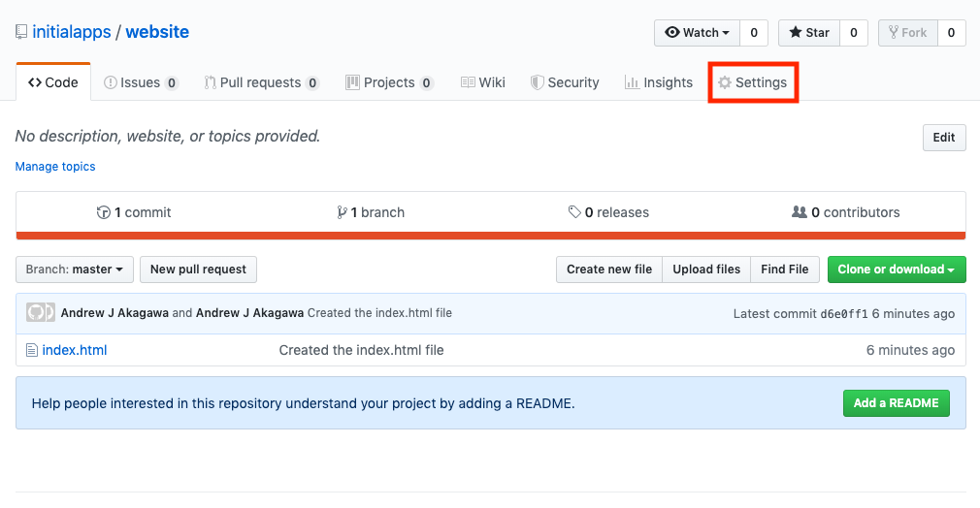Click the gear icon on Settings tab
This screenshot has height=508, width=980.
[725, 82]
